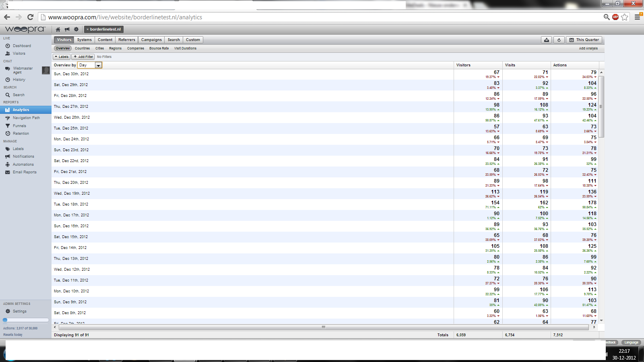Close the borderlinetest.nl site tab
The image size is (644, 362).
87,29
